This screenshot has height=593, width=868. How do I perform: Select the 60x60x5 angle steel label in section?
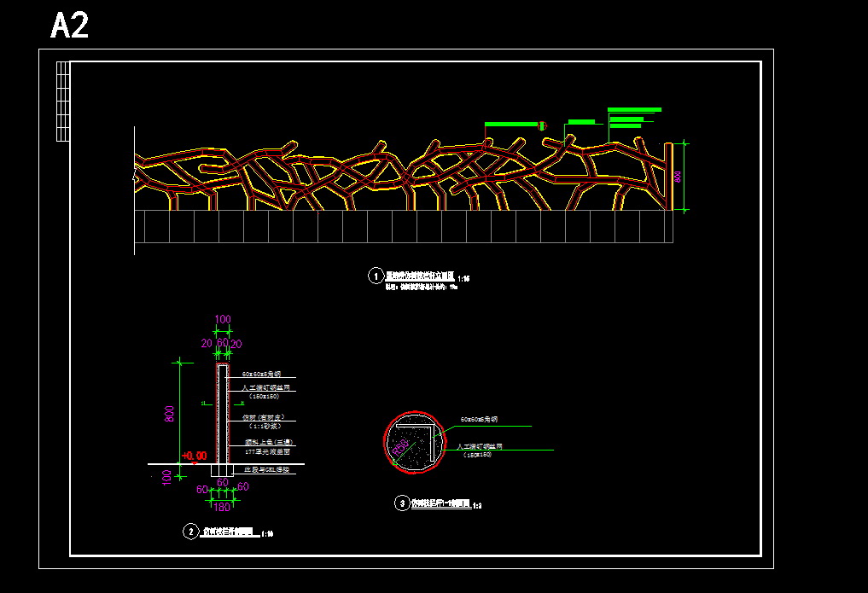[x=260, y=374]
